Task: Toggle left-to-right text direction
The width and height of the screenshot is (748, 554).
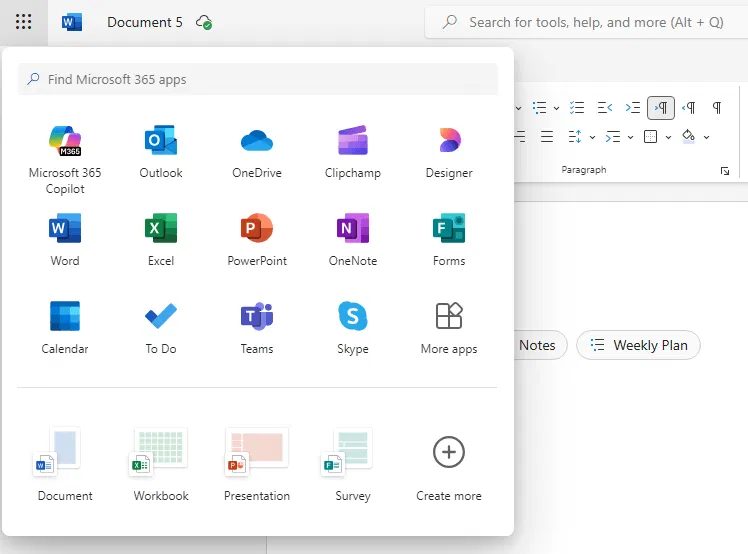Action: (x=661, y=108)
